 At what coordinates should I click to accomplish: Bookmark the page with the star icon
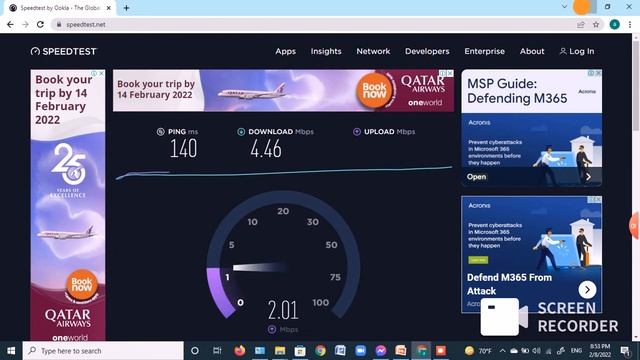(x=596, y=24)
